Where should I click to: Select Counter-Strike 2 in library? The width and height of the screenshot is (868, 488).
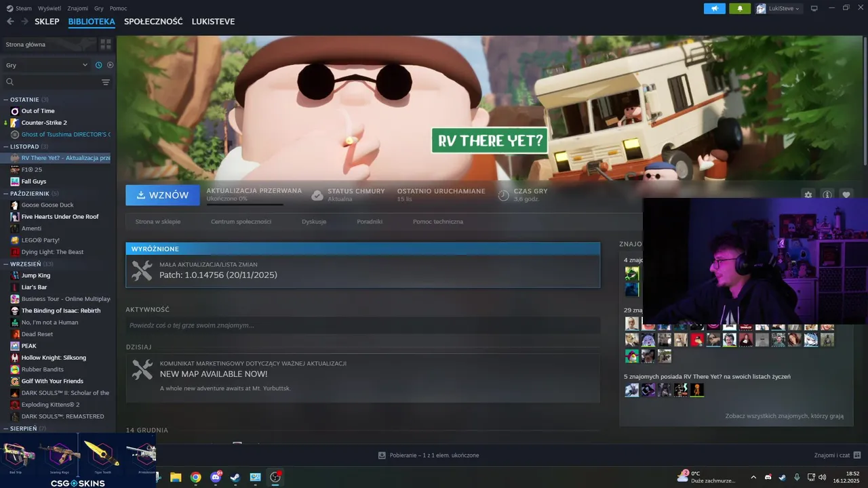(x=44, y=123)
